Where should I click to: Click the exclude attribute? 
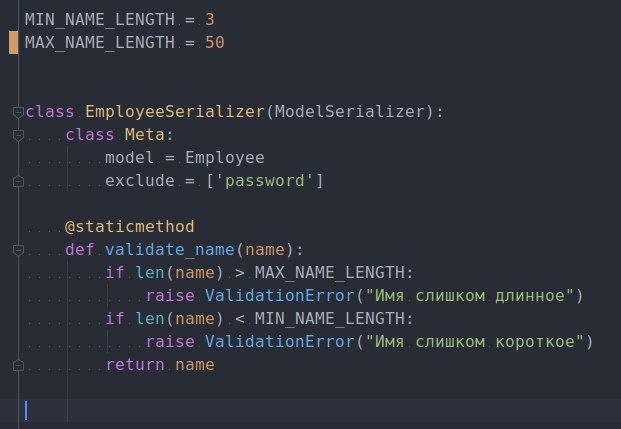pos(140,181)
